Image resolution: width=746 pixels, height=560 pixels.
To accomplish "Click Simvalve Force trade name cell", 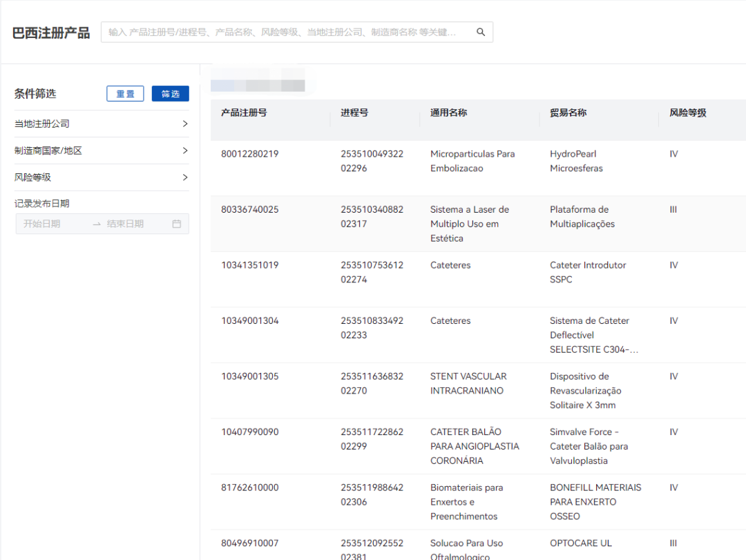I will (x=589, y=447).
